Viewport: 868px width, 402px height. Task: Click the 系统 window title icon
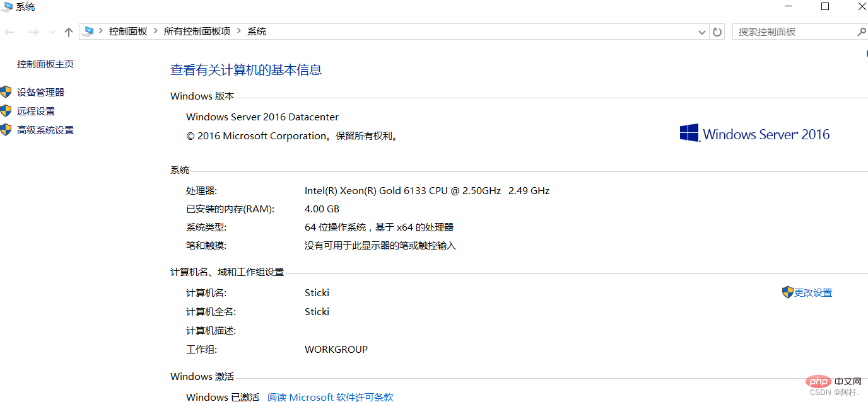click(7, 7)
